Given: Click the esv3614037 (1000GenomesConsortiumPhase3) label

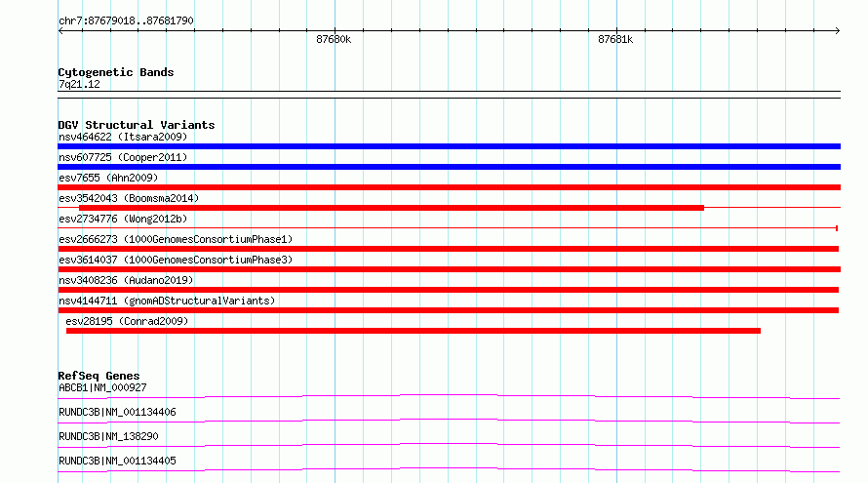Looking at the screenshot, I should (x=176, y=260).
